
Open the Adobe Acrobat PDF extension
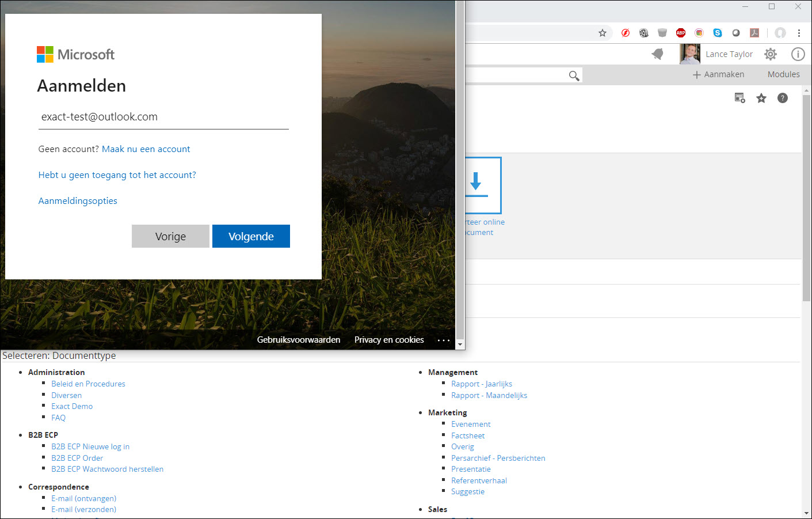tap(754, 33)
